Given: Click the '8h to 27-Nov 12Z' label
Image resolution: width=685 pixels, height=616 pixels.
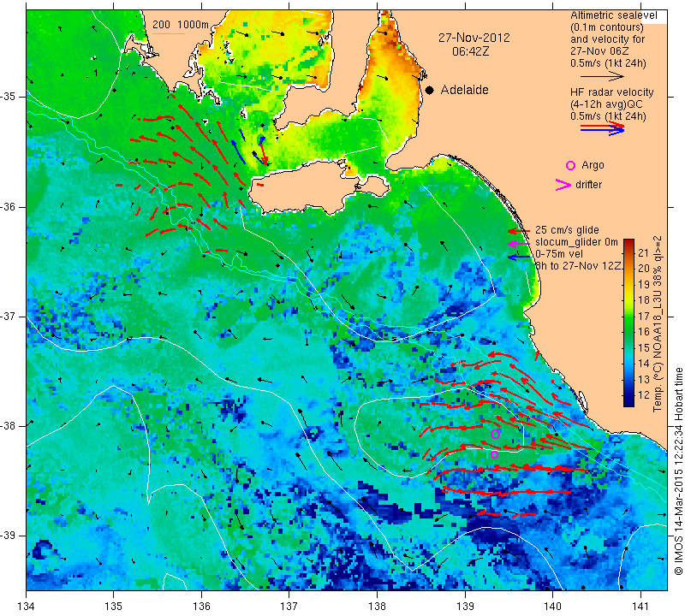Looking at the screenshot, I should click(x=579, y=266).
